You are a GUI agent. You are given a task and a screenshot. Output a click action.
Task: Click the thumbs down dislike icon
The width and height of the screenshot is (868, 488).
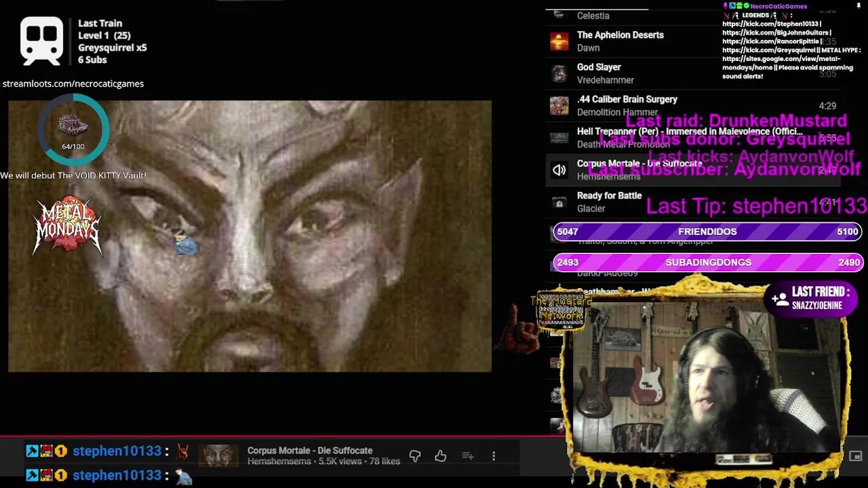(x=414, y=456)
